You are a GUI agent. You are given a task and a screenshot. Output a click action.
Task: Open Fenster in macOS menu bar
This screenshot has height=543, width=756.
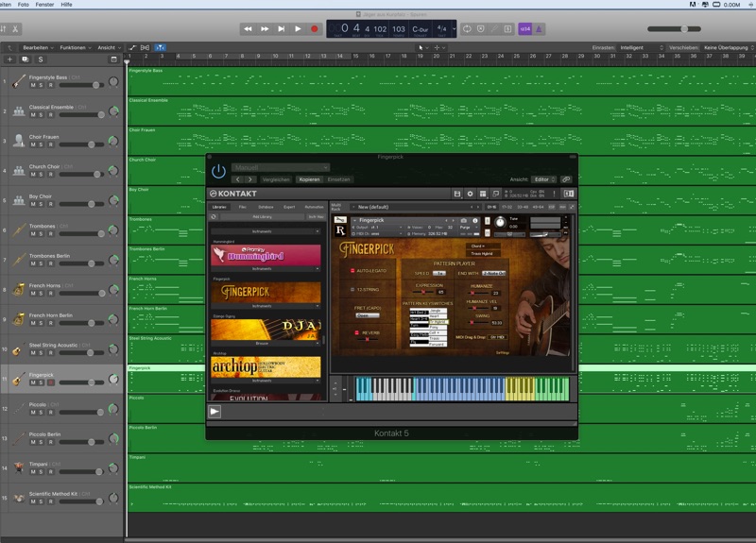[44, 5]
